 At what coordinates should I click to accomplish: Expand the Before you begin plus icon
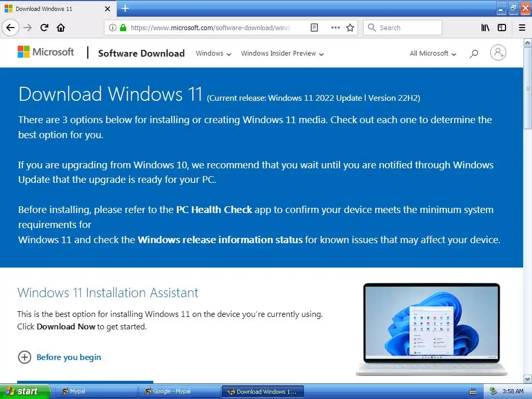[x=24, y=357]
